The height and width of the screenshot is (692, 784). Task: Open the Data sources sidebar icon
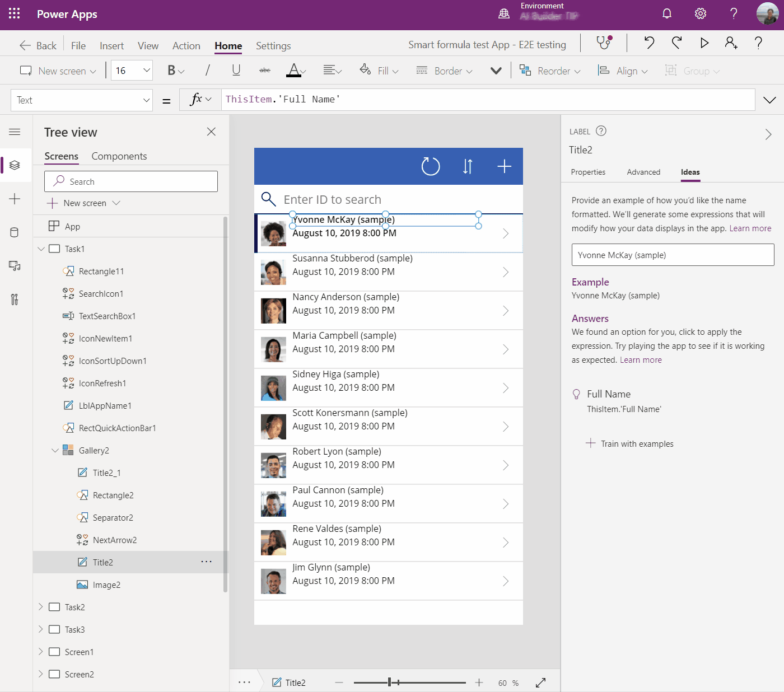pyautogui.click(x=15, y=232)
